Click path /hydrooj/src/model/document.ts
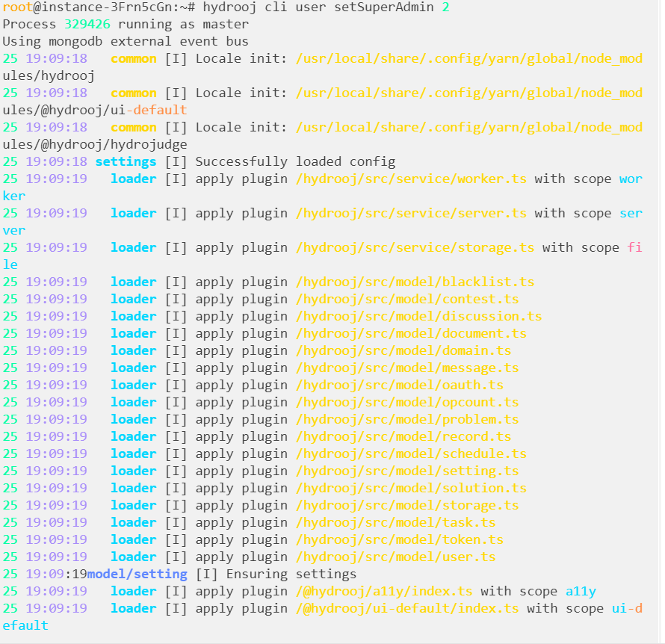The width and height of the screenshot is (665, 644). (x=411, y=334)
